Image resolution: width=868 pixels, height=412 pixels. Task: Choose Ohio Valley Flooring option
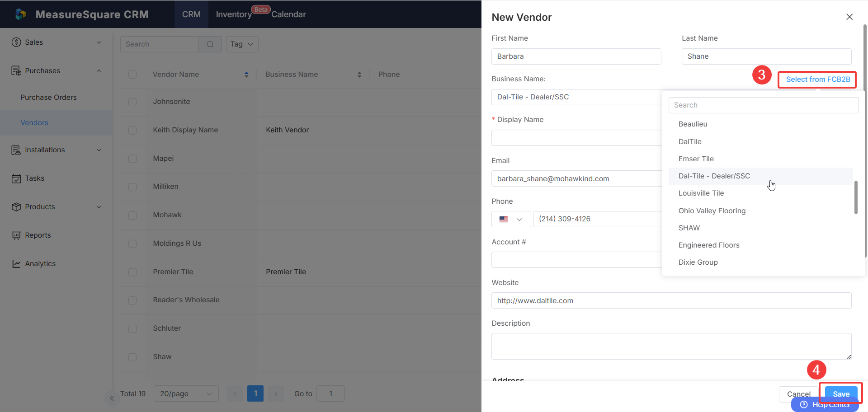tap(761, 211)
